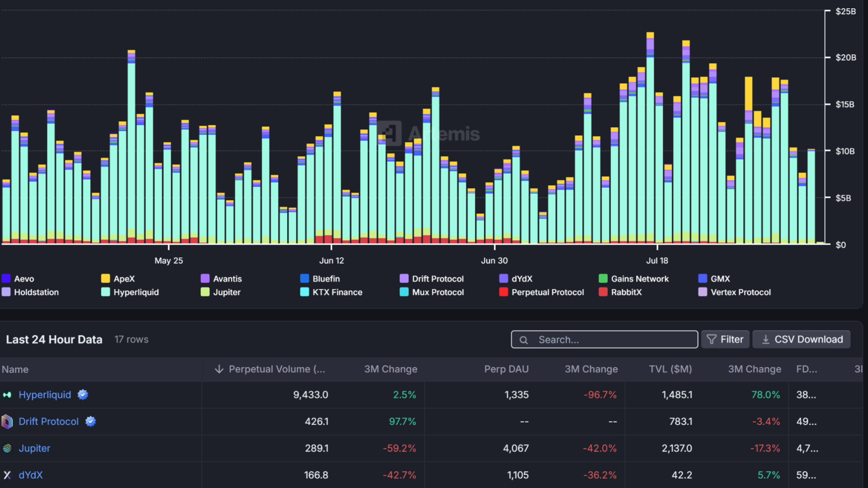This screenshot has width=868, height=488.
Task: Click dYdX TVL value 42.2
Action: [682, 475]
